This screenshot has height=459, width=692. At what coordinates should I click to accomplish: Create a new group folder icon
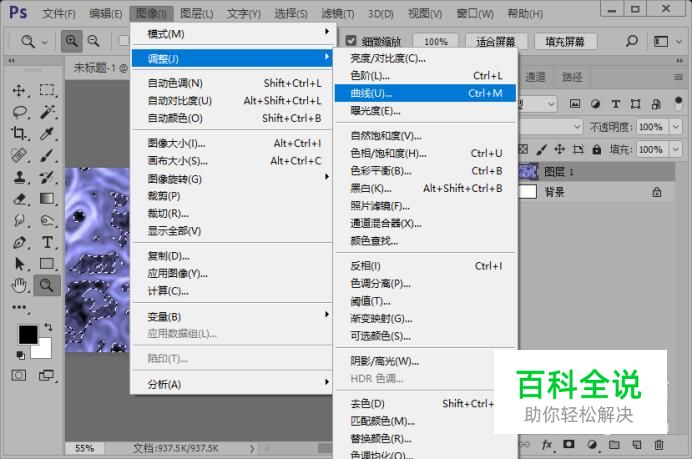click(614, 445)
